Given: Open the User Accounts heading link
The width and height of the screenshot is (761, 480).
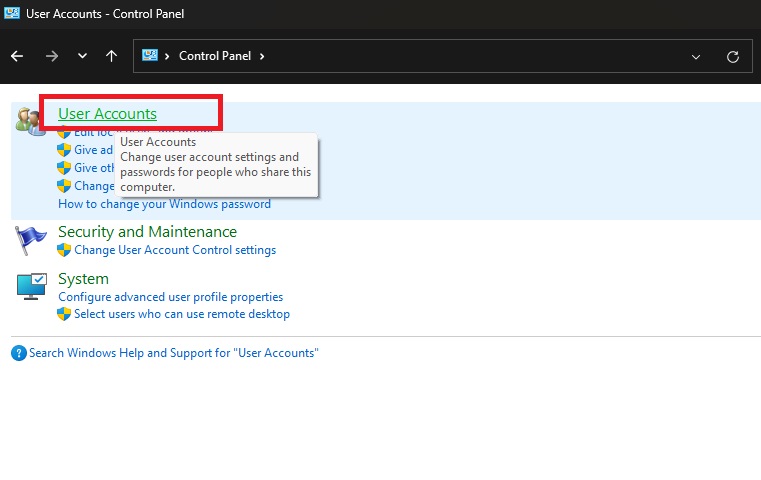Looking at the screenshot, I should (x=107, y=114).
